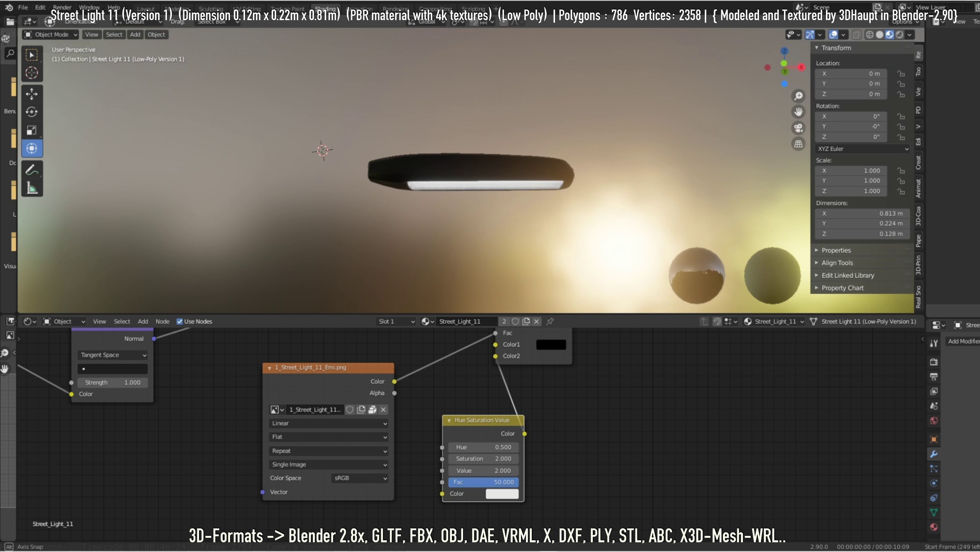Screen dimensions: 980x552
Task: Expand the Property Chart panel
Action: click(x=842, y=288)
